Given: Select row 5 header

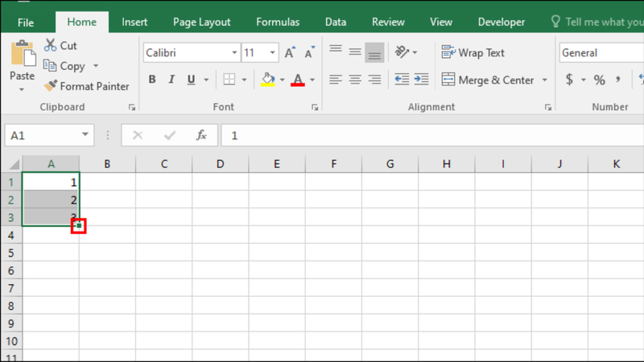Looking at the screenshot, I should coord(11,253).
